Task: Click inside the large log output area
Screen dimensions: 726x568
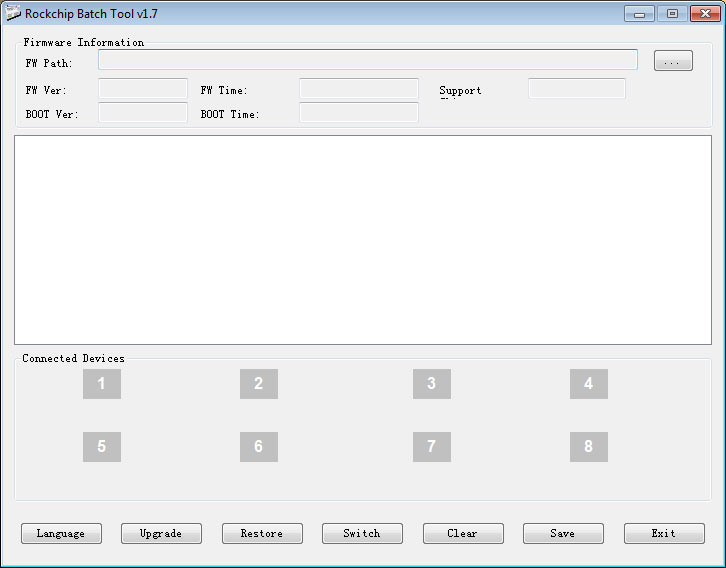Action: [363, 240]
